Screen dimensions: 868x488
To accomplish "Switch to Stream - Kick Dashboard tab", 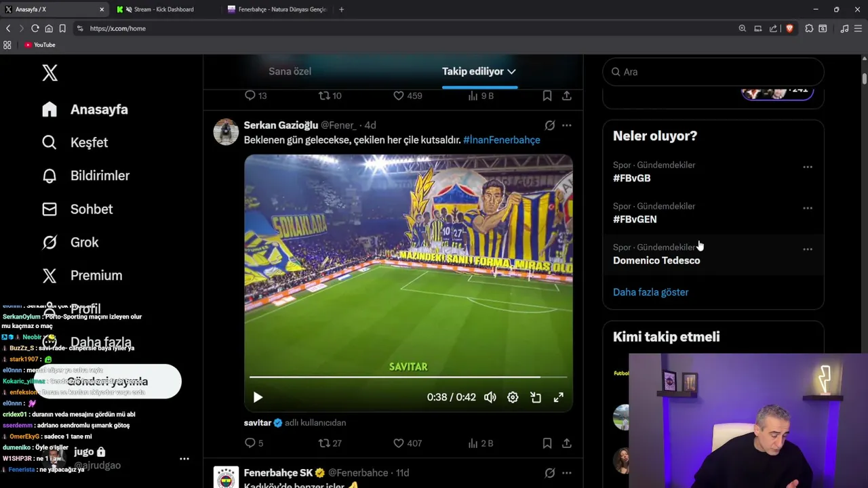I will (163, 9).
